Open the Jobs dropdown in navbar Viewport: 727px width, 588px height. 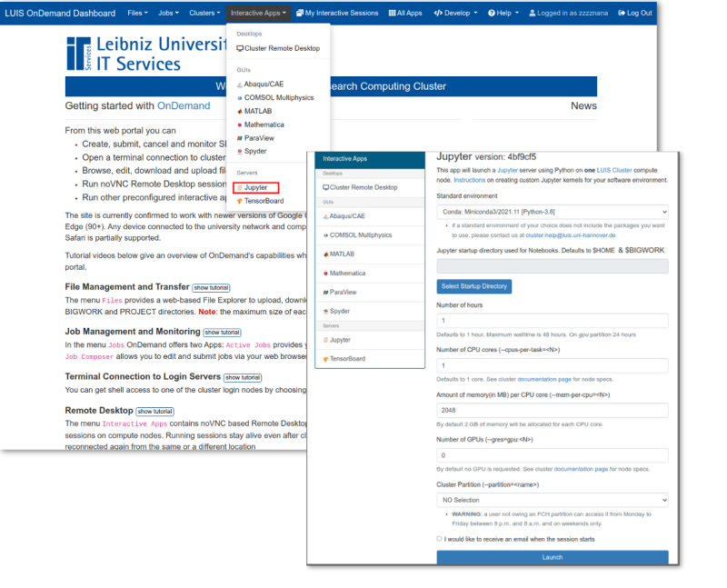pyautogui.click(x=168, y=13)
